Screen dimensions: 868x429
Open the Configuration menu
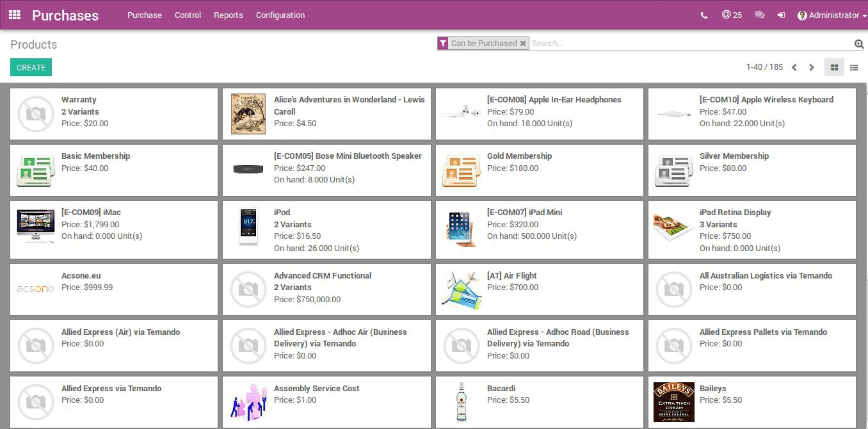[x=280, y=15]
